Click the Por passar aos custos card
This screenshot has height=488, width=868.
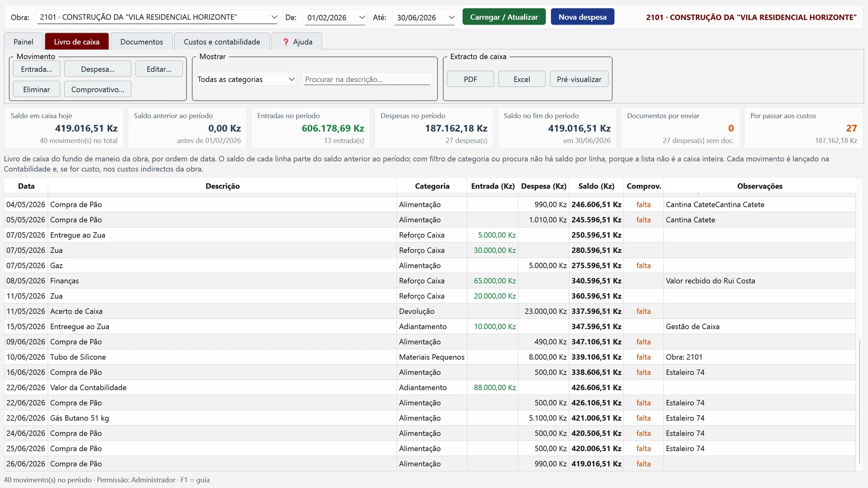pyautogui.click(x=804, y=128)
